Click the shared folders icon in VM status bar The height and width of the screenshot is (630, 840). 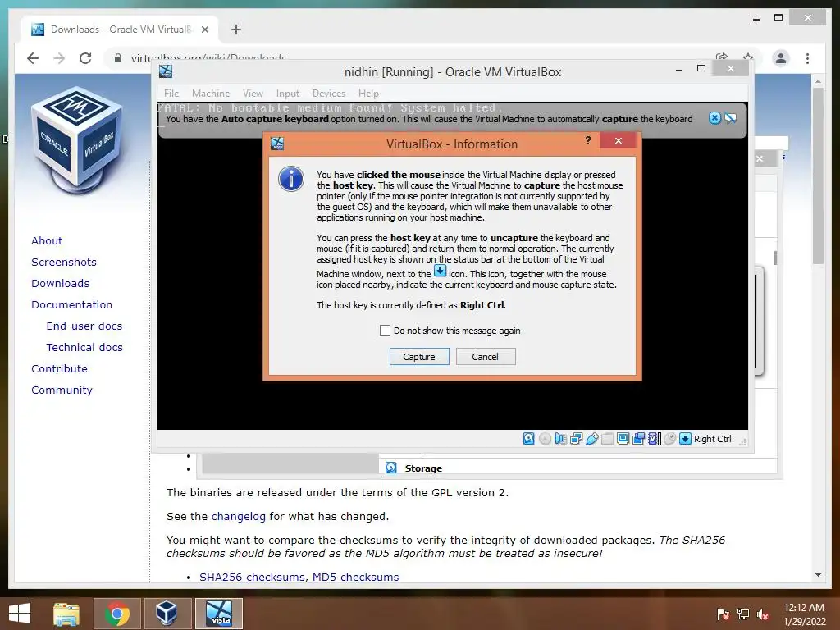[608, 439]
